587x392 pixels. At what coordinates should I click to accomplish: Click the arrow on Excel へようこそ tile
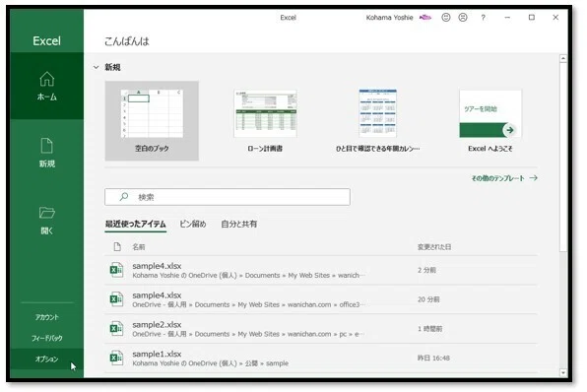(x=509, y=130)
